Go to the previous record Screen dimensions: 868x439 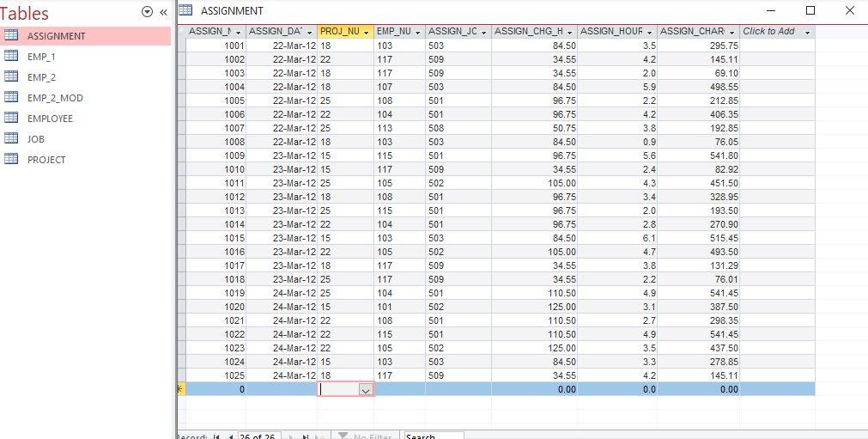230,436
